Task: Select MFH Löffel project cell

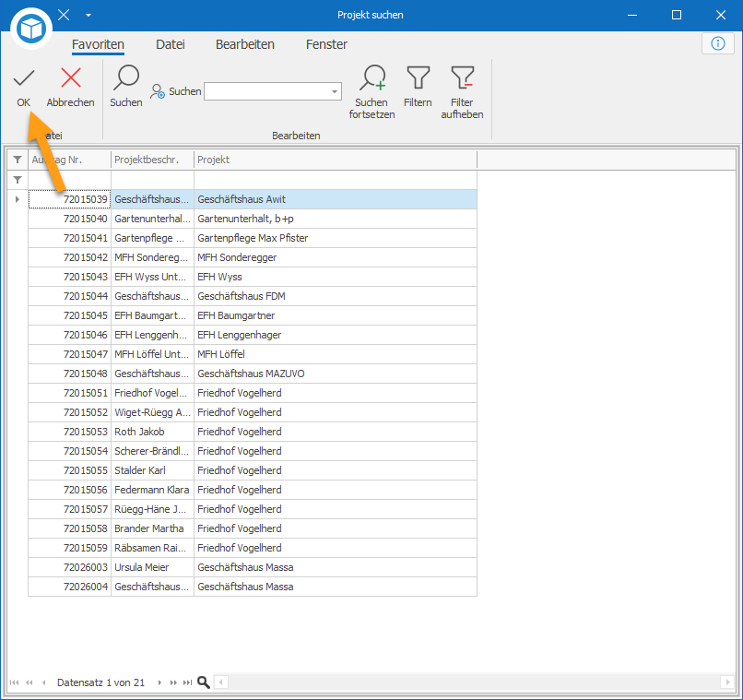Action: coord(336,354)
